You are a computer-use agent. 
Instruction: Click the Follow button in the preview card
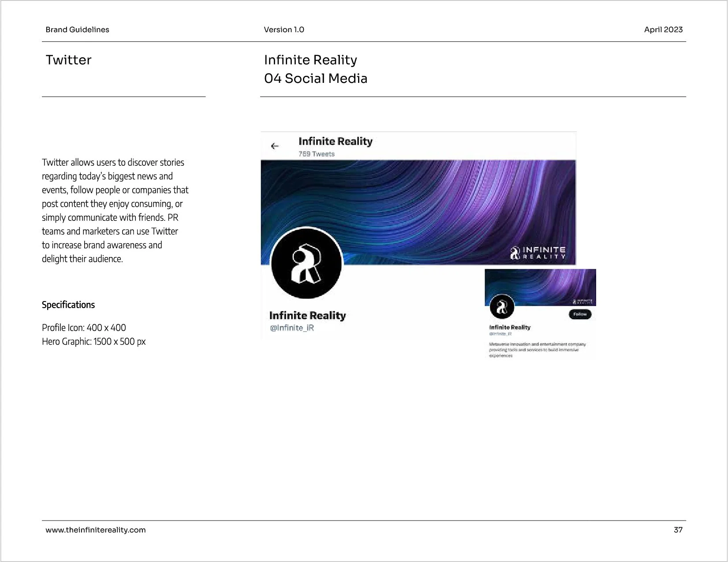point(580,314)
